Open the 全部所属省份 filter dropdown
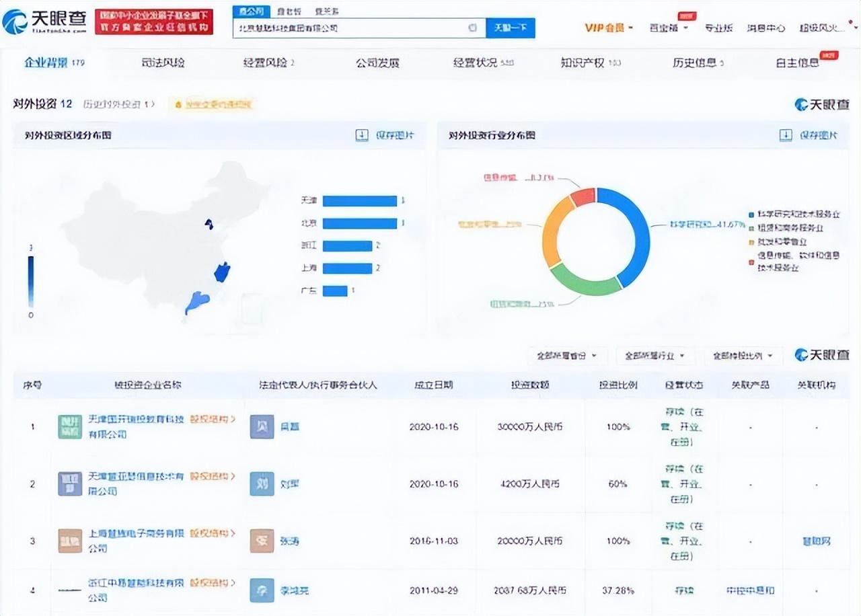Image resolution: width=861 pixels, height=616 pixels. point(565,356)
